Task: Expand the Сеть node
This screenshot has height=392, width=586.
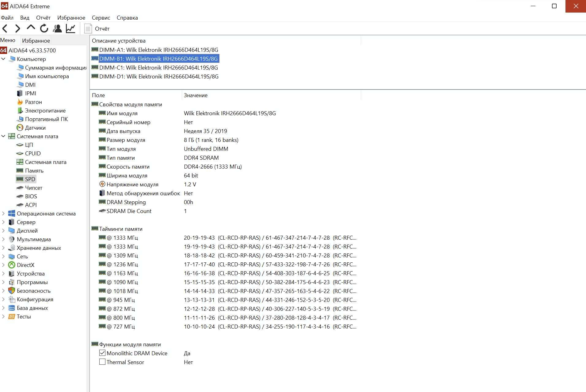Action: pos(3,256)
